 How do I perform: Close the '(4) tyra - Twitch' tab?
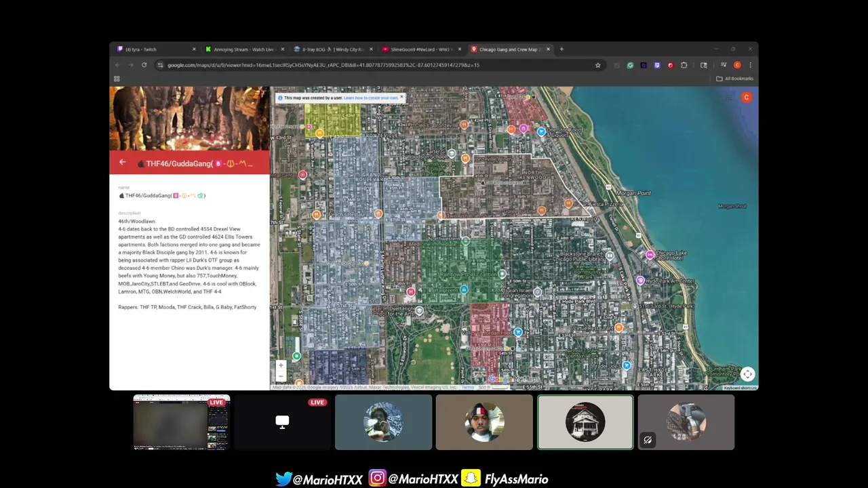[x=194, y=49]
